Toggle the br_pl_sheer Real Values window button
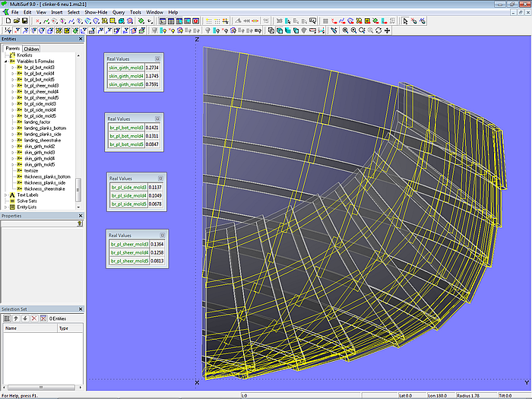 pyautogui.click(x=161, y=235)
